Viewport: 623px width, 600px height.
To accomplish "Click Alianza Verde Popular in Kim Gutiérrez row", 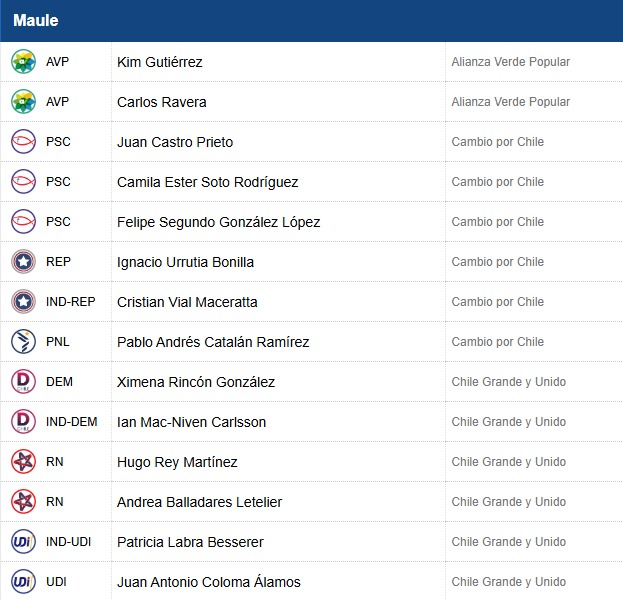I will (x=510, y=62).
